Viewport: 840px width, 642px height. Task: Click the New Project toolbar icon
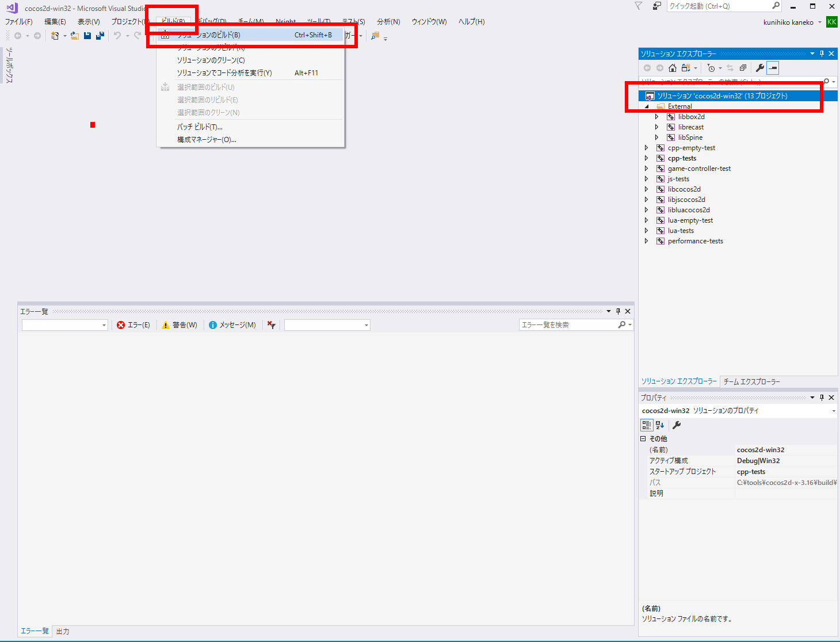55,36
